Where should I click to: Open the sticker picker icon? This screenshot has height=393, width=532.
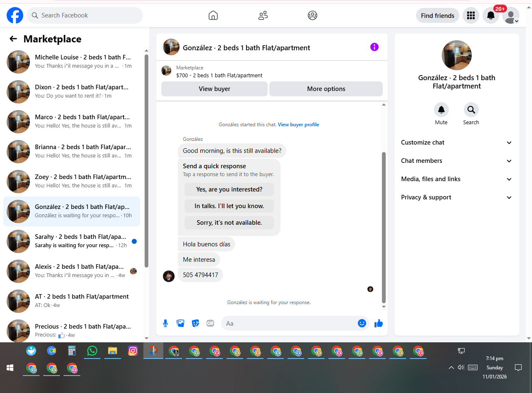[195, 323]
